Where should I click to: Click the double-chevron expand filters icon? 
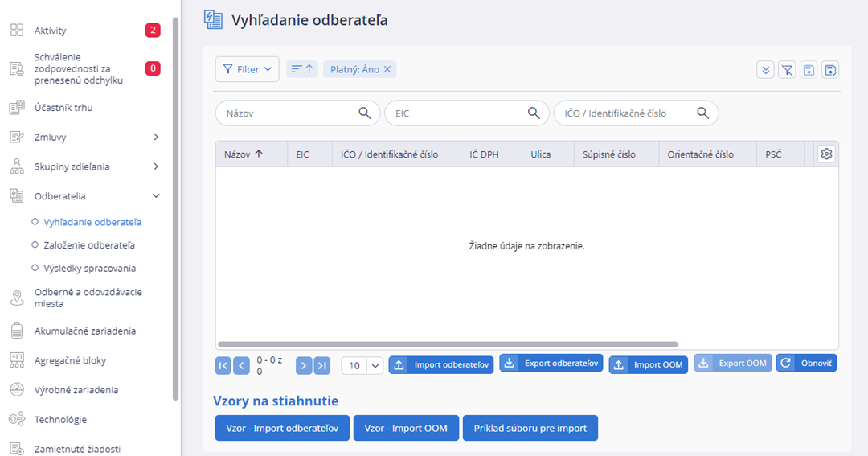click(x=766, y=70)
